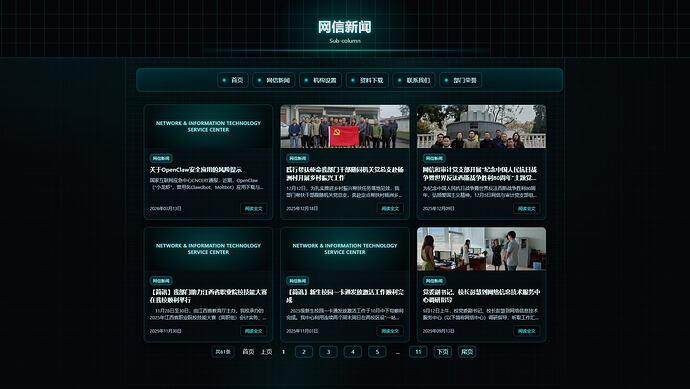Click 阅读全文 on the 2025年11月01日 card

click(390, 331)
